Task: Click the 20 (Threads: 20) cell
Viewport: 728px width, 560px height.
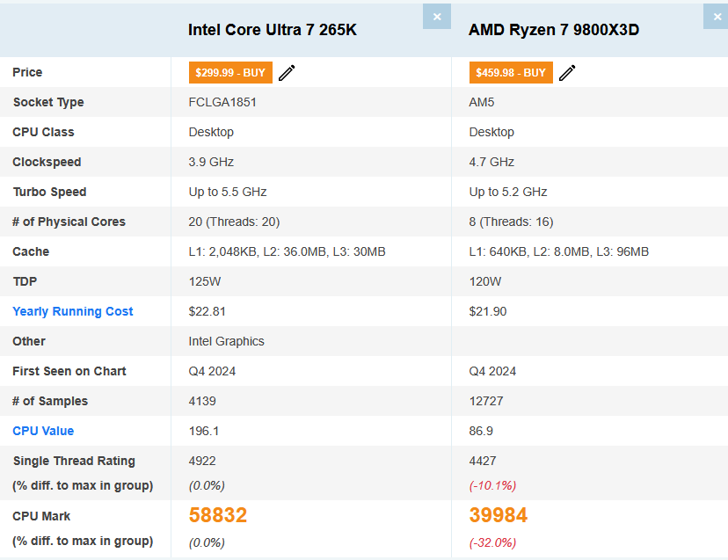Action: pyautogui.click(x=234, y=222)
